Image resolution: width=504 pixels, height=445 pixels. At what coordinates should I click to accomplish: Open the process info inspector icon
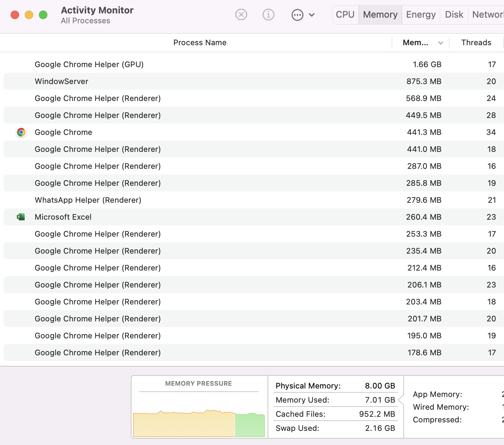(268, 15)
